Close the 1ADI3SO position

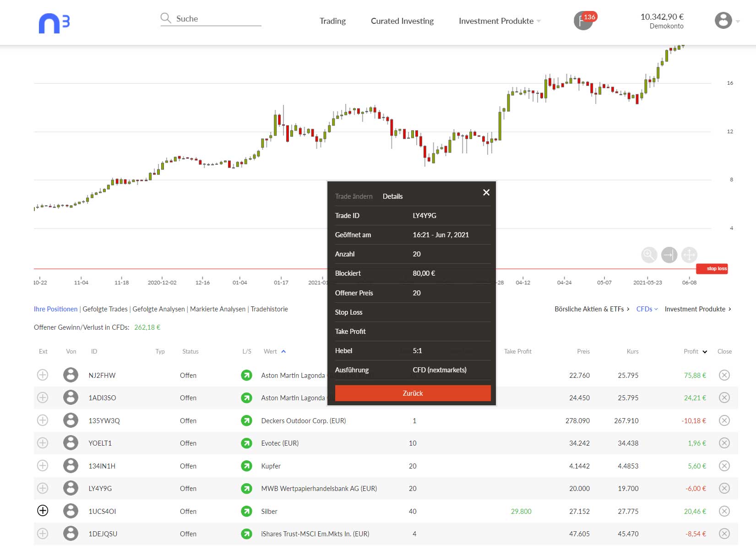pyautogui.click(x=724, y=398)
